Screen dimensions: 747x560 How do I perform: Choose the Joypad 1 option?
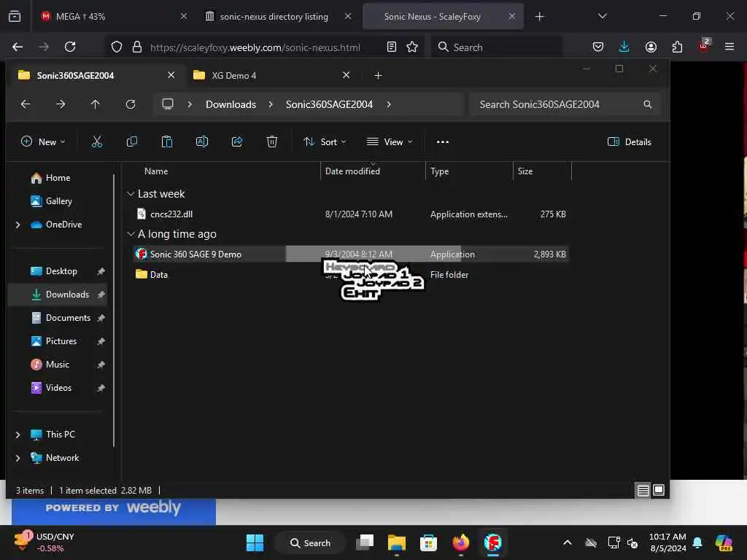click(x=376, y=275)
